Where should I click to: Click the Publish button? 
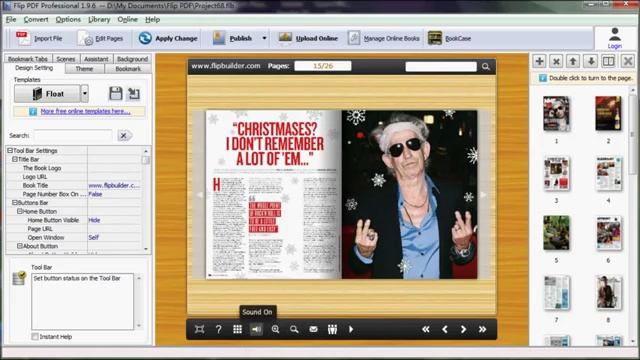(x=233, y=38)
